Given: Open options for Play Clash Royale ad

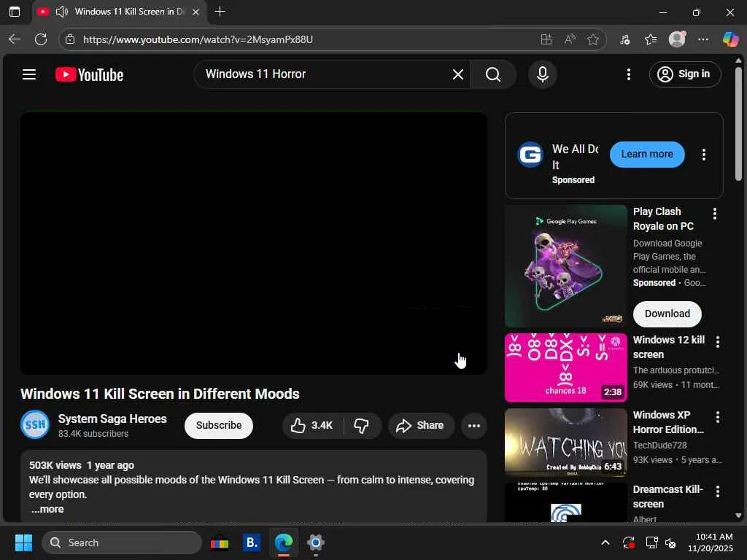Looking at the screenshot, I should tap(715, 214).
